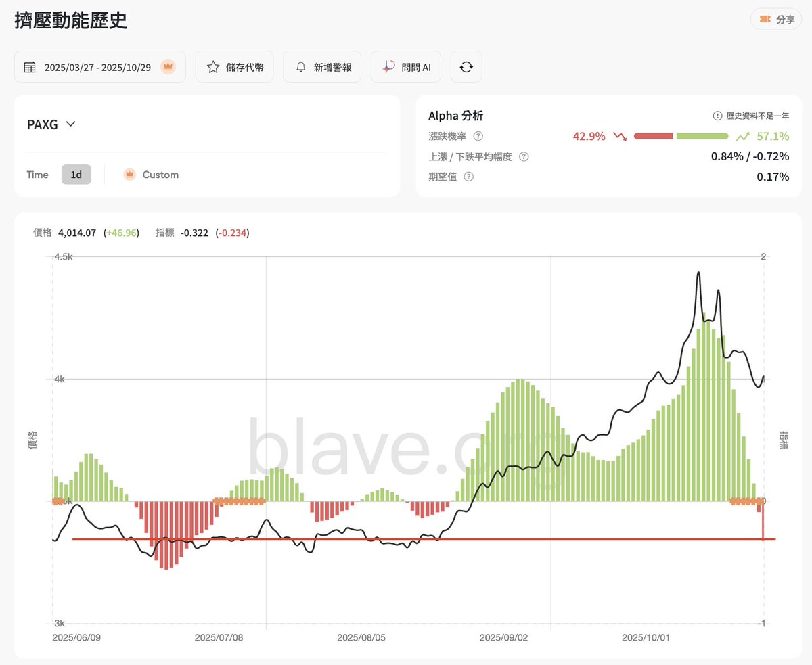The height and width of the screenshot is (665, 812).
Task: Click help icon next to 漲跌機率
Action: [478, 136]
